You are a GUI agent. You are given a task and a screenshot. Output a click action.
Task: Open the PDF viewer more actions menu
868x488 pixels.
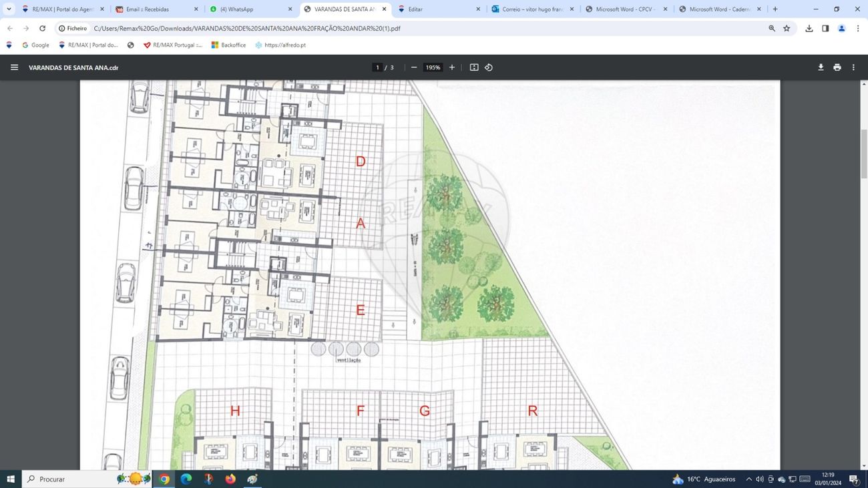click(853, 67)
